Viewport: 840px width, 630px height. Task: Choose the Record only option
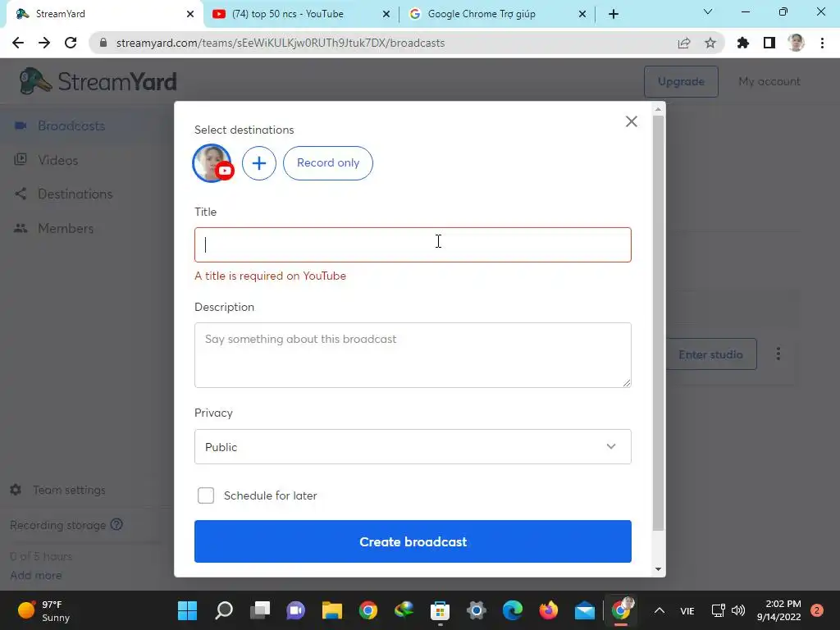click(x=328, y=163)
